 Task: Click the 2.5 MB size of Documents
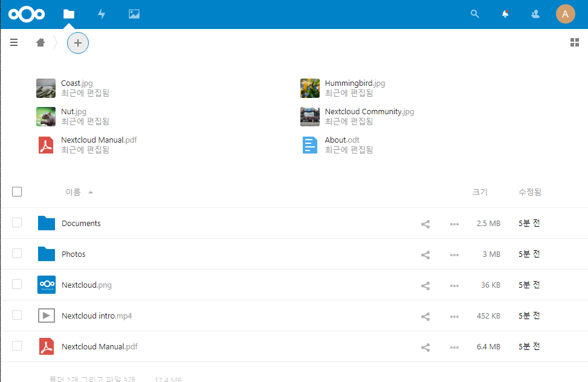[x=488, y=223]
